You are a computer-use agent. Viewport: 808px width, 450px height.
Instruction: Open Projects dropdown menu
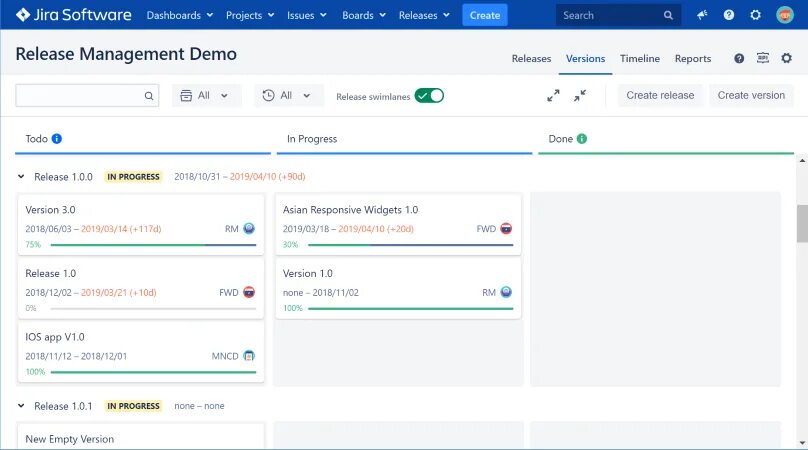(250, 15)
